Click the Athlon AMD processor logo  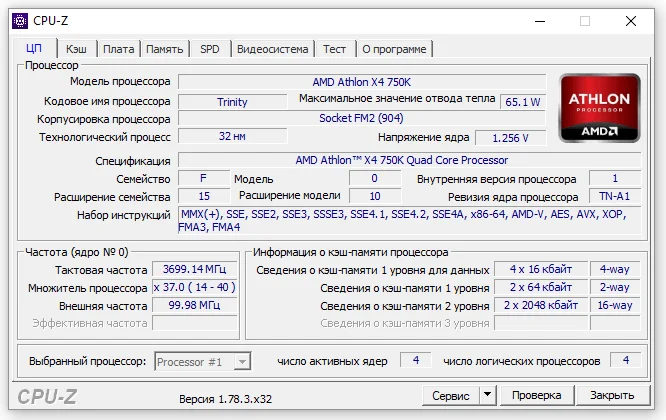599,108
